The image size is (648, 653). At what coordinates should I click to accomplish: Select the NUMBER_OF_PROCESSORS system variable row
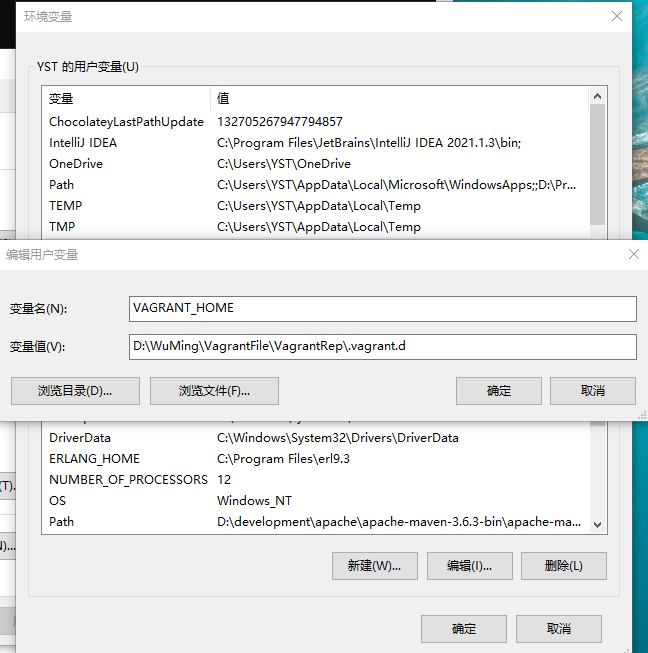coord(316,479)
